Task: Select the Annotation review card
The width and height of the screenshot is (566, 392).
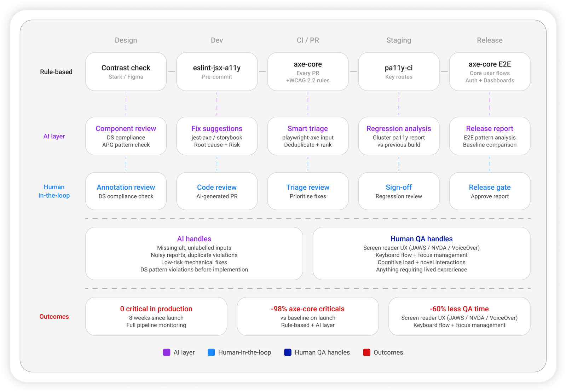Action: pyautogui.click(x=126, y=191)
